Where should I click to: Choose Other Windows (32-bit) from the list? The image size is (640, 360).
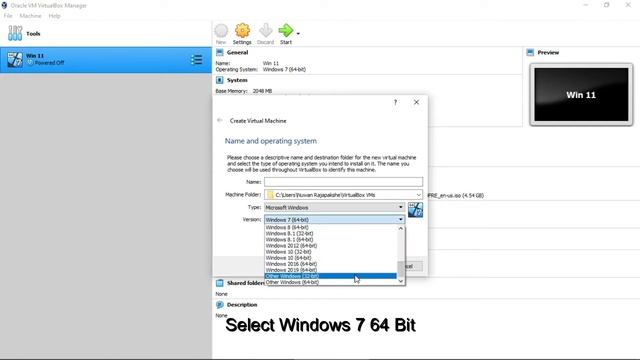(331, 276)
